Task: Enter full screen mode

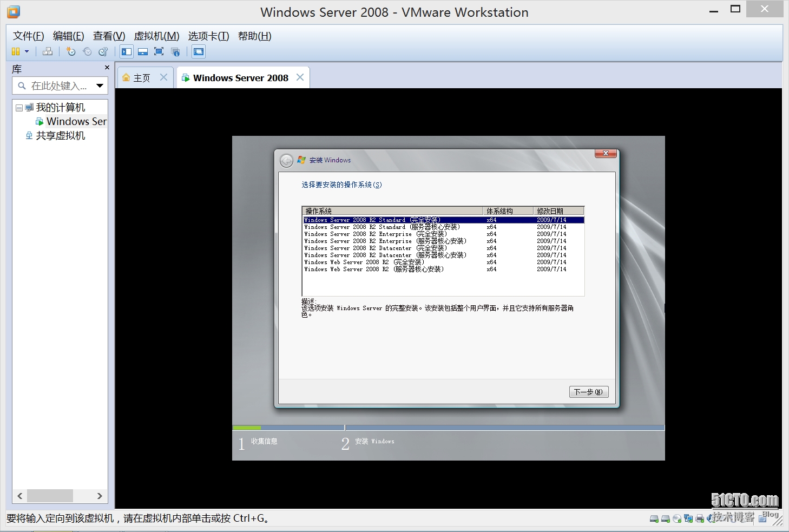Action: 159,51
